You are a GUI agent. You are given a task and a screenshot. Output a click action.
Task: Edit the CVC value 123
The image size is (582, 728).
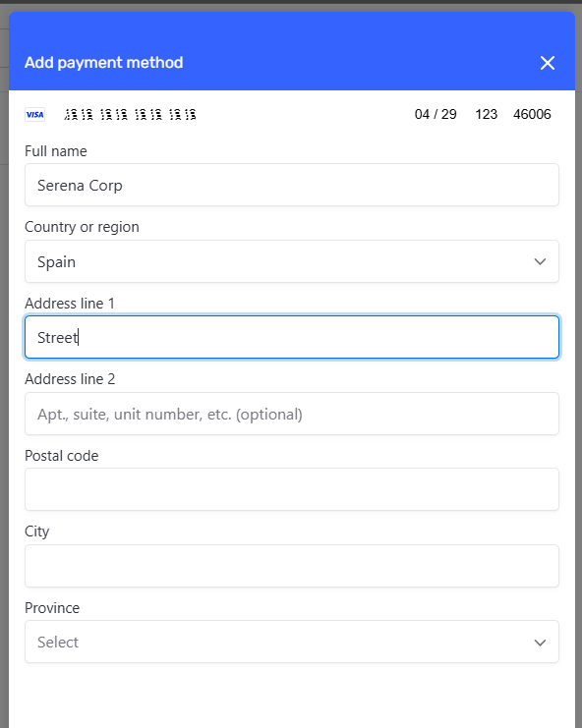point(486,114)
